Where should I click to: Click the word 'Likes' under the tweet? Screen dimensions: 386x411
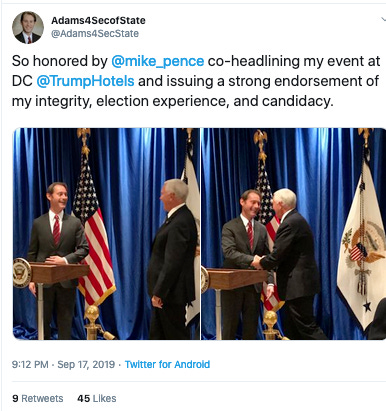coord(105,399)
